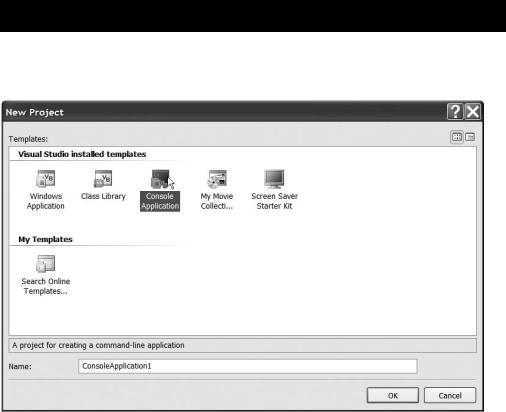
Task: Click inside the project Name field
Action: click(x=248, y=366)
